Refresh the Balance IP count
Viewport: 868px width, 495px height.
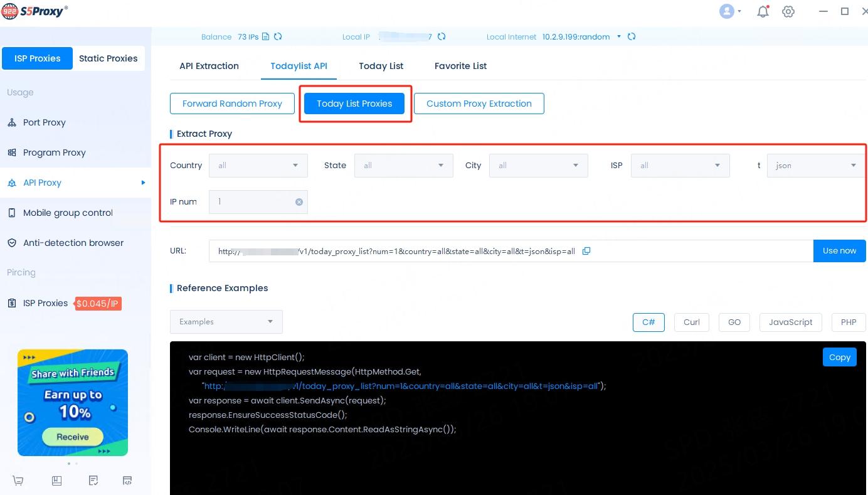[x=277, y=36]
